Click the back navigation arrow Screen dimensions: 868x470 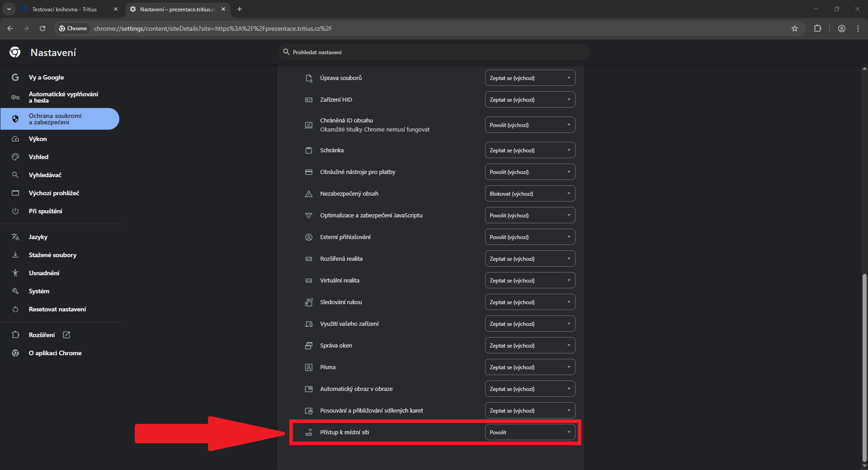[10, 28]
